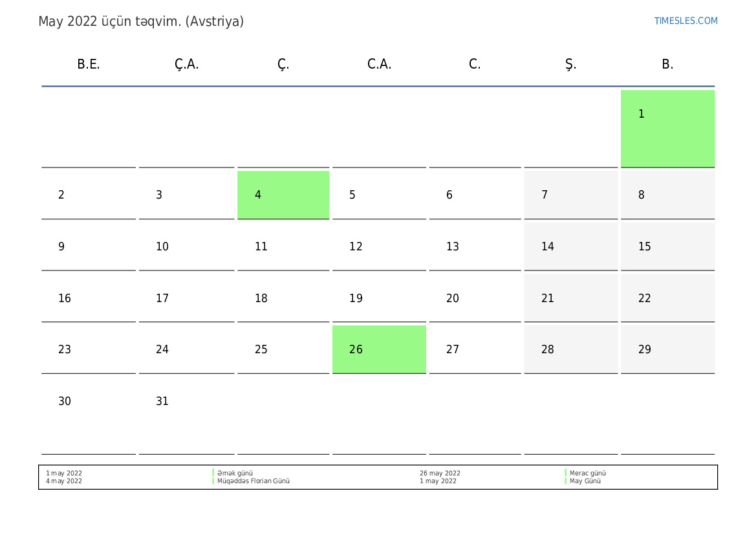Select the highlighted cell for May 4
Viewport: 756px width, 535px height.
coord(283,195)
